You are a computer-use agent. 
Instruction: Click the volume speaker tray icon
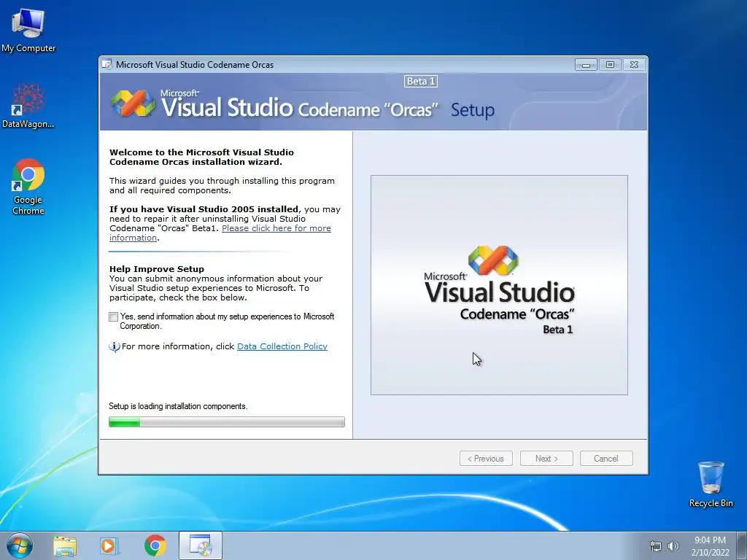point(673,546)
